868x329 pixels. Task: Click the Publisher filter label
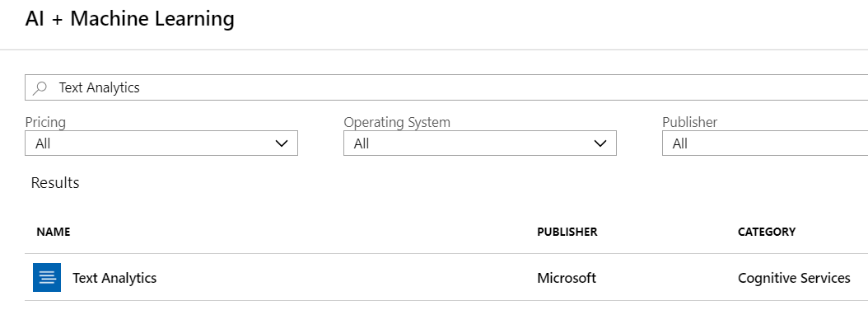(x=690, y=122)
